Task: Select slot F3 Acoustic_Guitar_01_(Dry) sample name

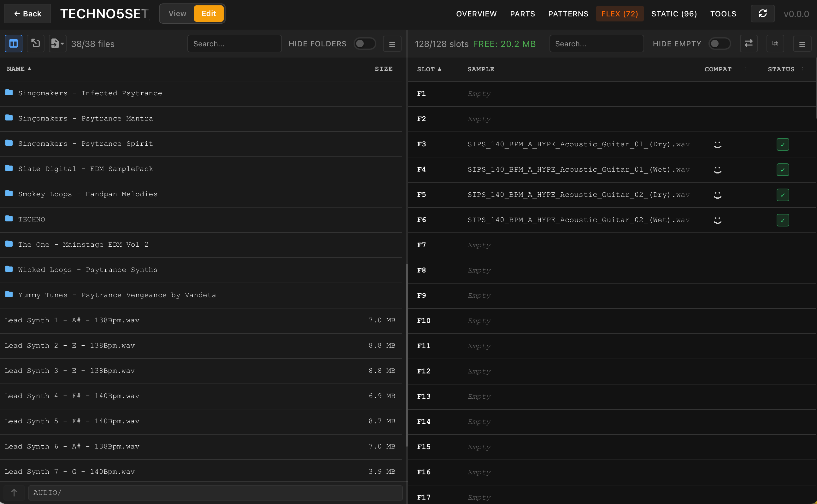Action: click(x=579, y=144)
